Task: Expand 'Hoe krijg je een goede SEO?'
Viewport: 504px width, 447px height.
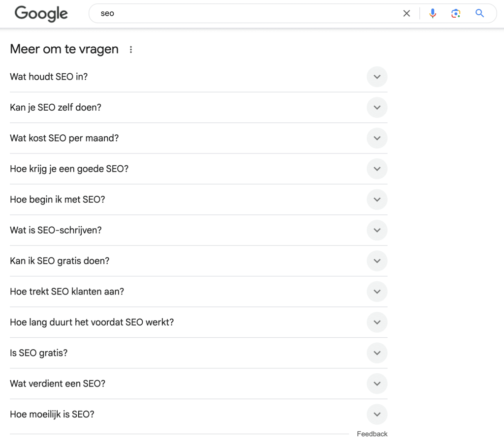Action: pyautogui.click(x=377, y=169)
